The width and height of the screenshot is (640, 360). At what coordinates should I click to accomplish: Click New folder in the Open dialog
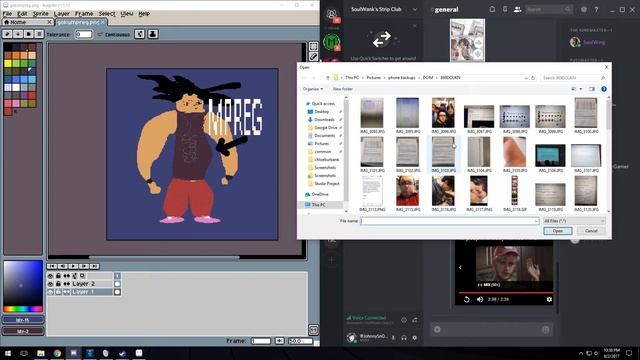(343, 89)
